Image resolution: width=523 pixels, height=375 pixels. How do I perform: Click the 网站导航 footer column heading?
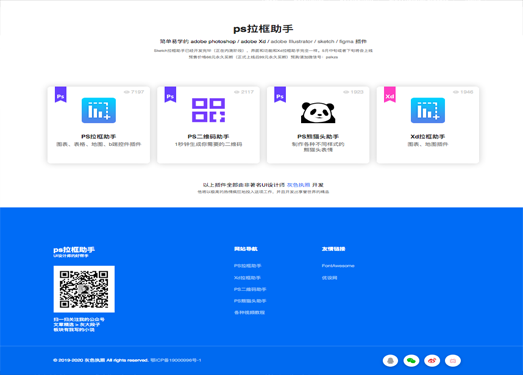click(x=246, y=249)
